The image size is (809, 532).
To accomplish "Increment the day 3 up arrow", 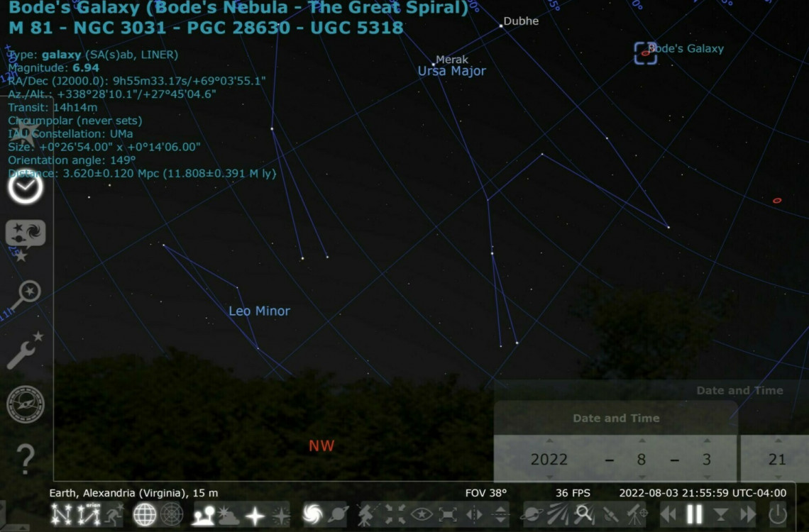I will [x=707, y=440].
